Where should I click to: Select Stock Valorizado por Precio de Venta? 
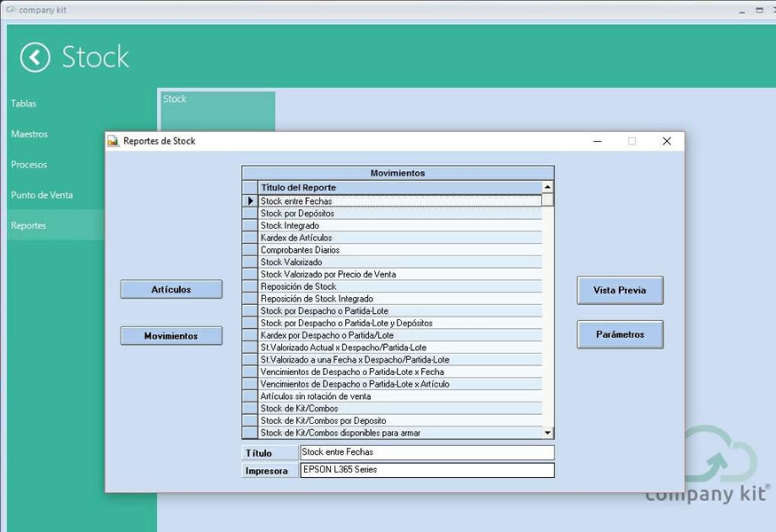click(400, 274)
